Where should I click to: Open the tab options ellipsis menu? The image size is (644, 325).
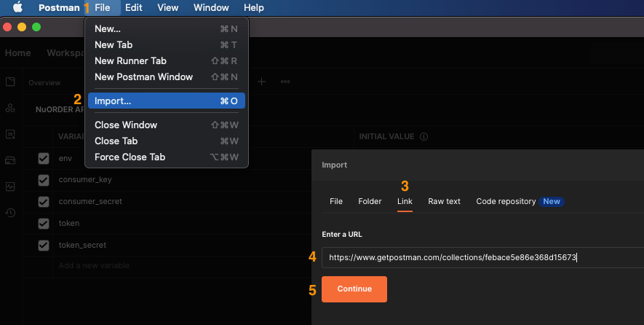285,82
